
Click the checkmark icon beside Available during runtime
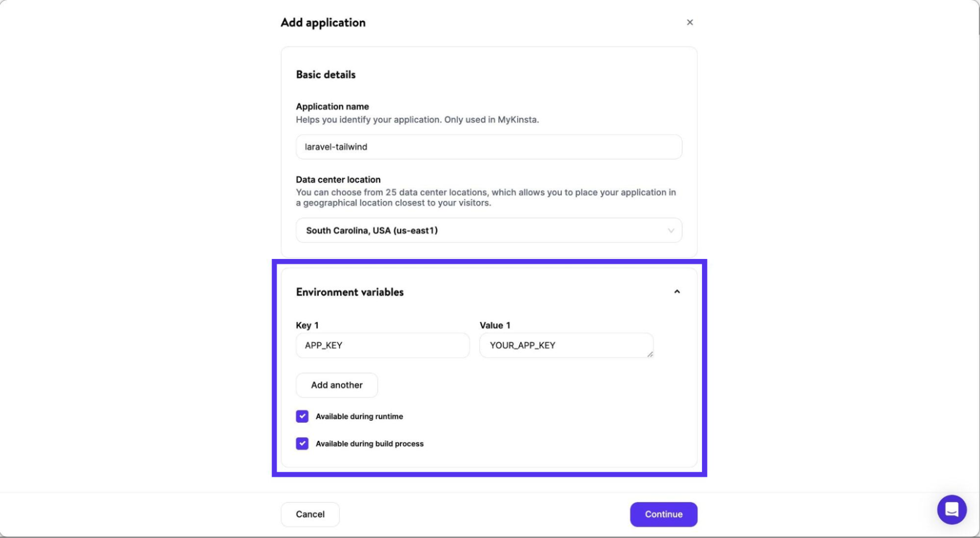[x=302, y=416]
